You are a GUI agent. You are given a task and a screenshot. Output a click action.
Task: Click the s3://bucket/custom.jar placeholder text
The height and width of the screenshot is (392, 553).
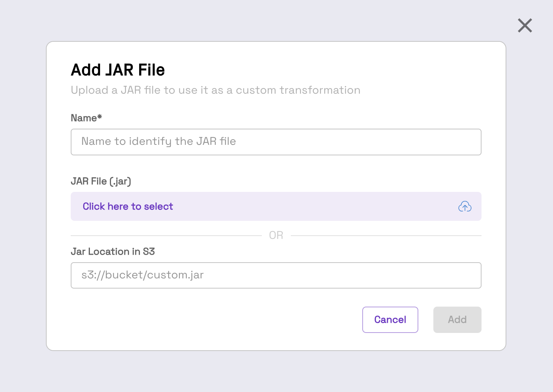[x=143, y=275]
